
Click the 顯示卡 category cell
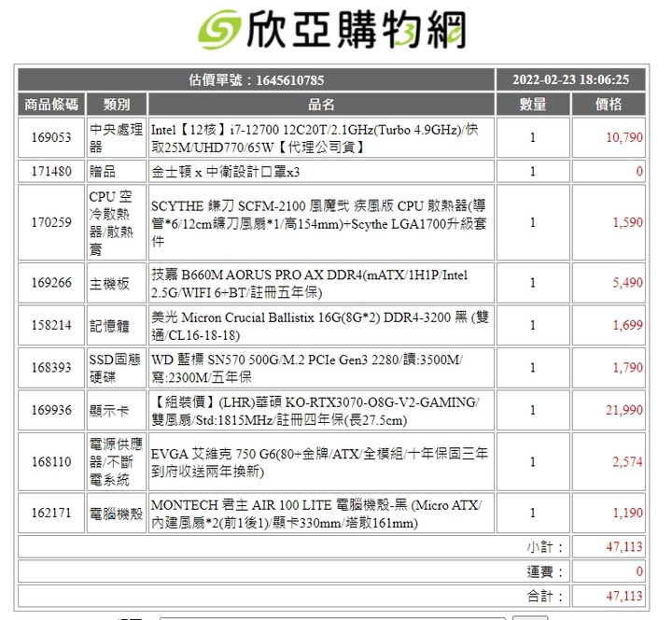tap(117, 410)
